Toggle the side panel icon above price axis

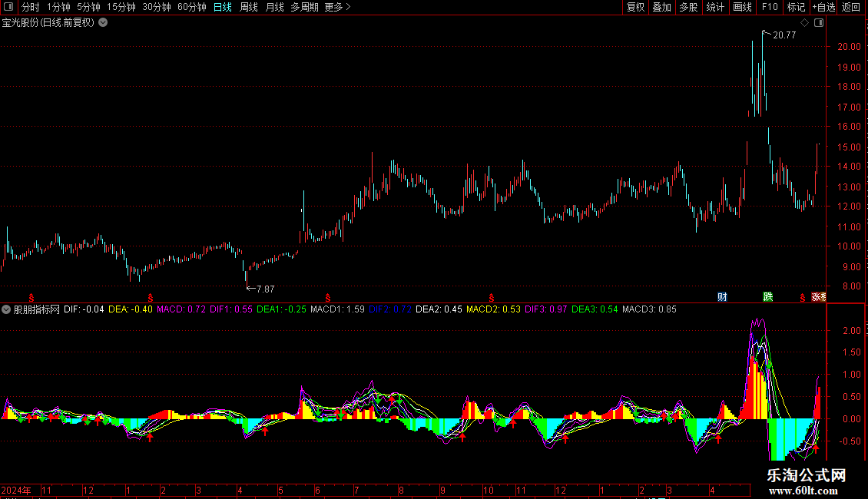[x=819, y=23]
